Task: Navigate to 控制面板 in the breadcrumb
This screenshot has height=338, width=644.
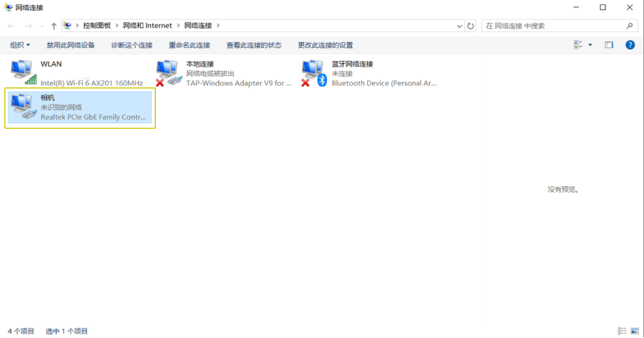Action: pyautogui.click(x=97, y=26)
